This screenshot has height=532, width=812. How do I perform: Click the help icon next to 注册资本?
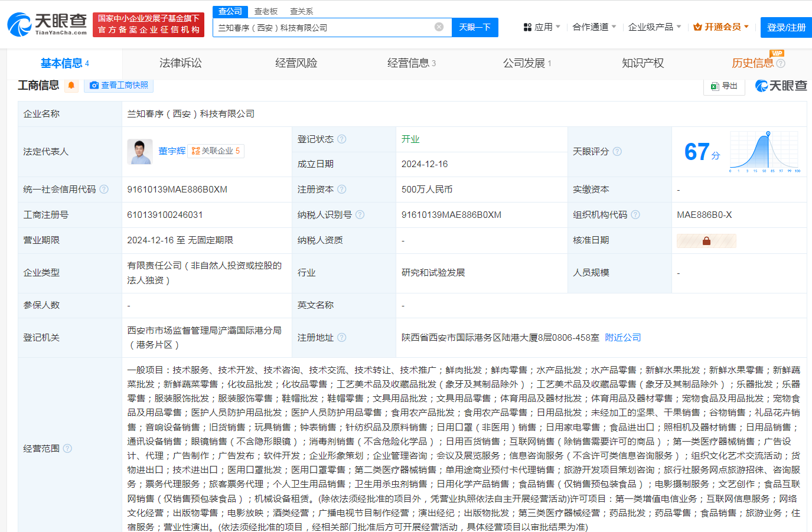pyautogui.click(x=342, y=190)
